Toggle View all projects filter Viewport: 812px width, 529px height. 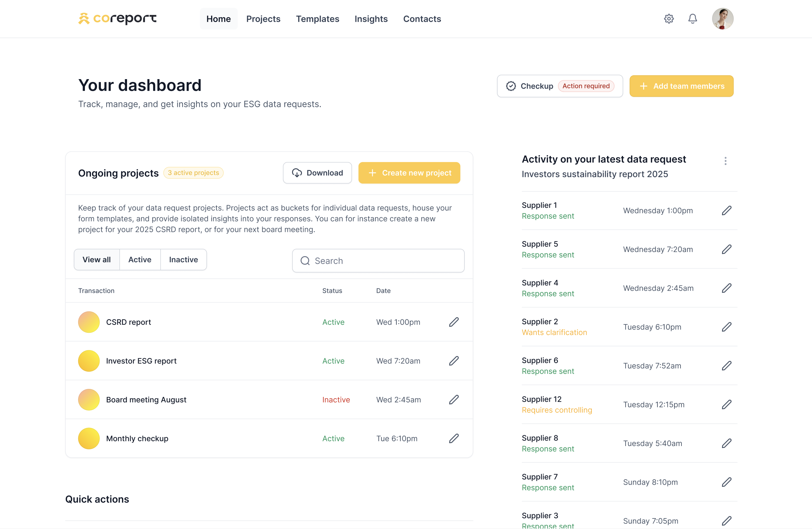96,259
